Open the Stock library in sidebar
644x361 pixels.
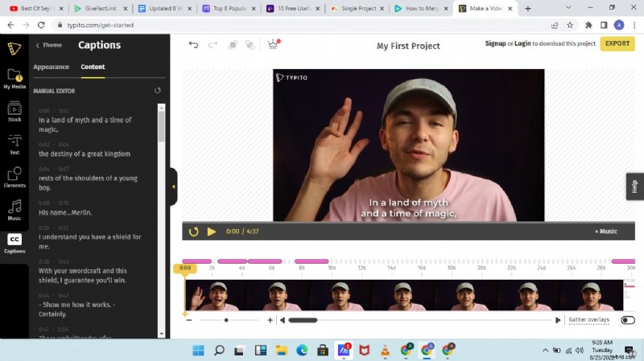pyautogui.click(x=14, y=110)
